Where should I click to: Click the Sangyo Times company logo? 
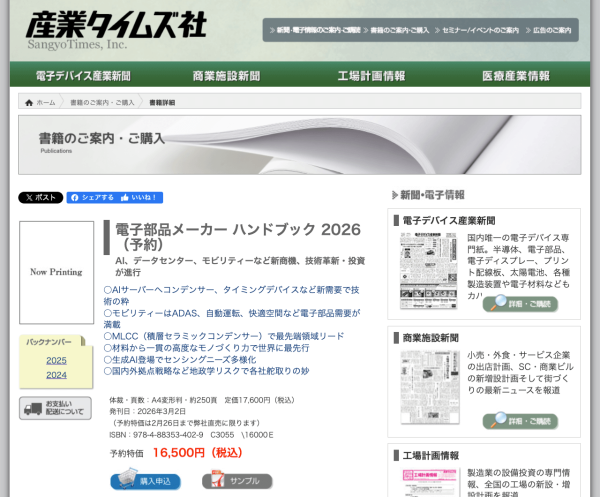[x=116, y=30]
